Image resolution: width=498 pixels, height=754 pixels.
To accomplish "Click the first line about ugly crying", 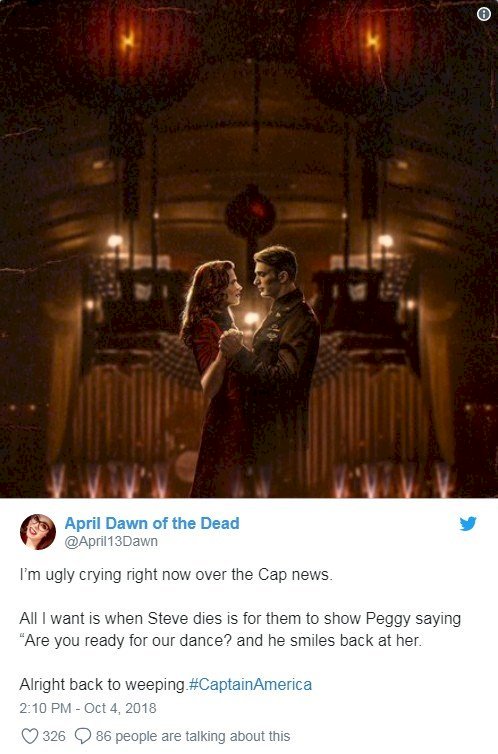I will (x=176, y=575).
